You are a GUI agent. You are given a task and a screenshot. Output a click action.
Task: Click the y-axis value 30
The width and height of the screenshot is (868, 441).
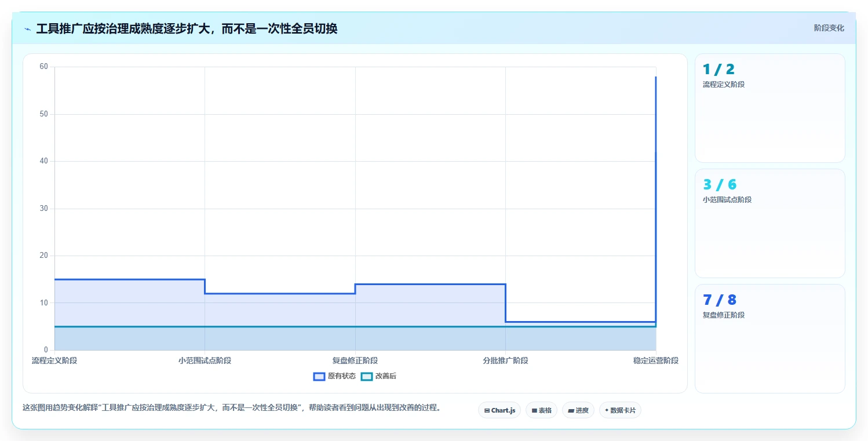pyautogui.click(x=43, y=209)
